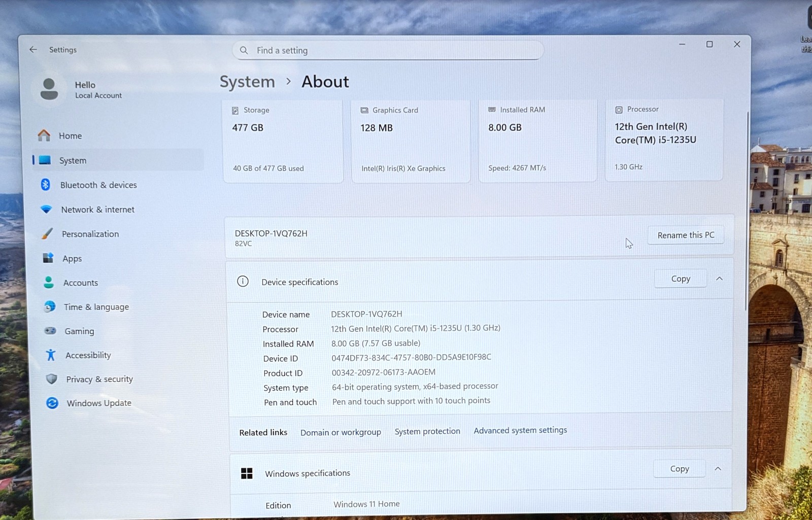Maximize the Settings window
The image size is (812, 520).
coord(709,44)
